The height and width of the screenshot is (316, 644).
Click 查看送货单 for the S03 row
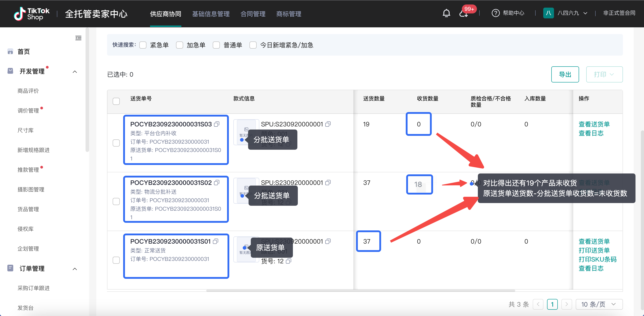click(594, 124)
